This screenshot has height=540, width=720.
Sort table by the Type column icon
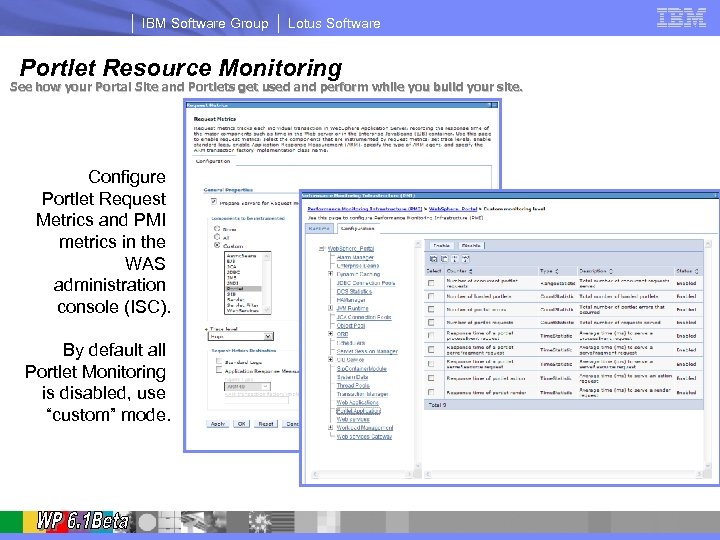click(x=557, y=271)
